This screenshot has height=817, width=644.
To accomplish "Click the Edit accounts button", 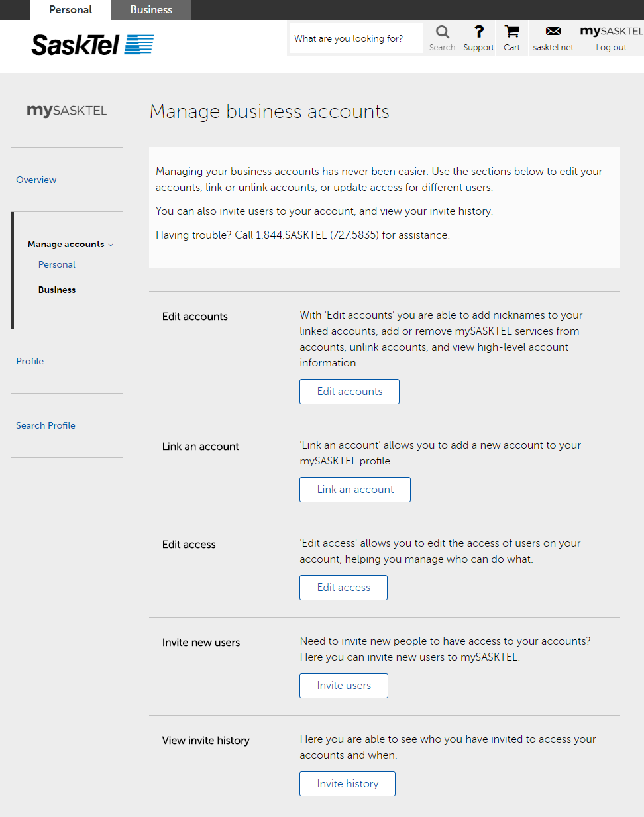I will (349, 392).
